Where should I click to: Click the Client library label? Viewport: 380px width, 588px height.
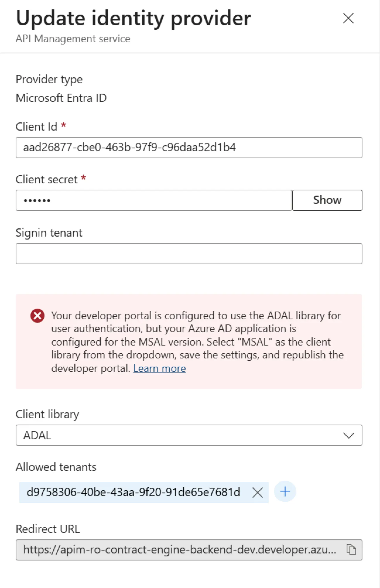click(x=47, y=414)
